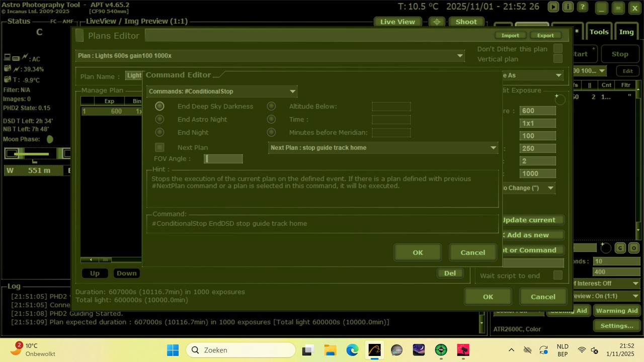Open the info 'i' icon at top right
Screen dimensions: 644x362
(568, 7)
